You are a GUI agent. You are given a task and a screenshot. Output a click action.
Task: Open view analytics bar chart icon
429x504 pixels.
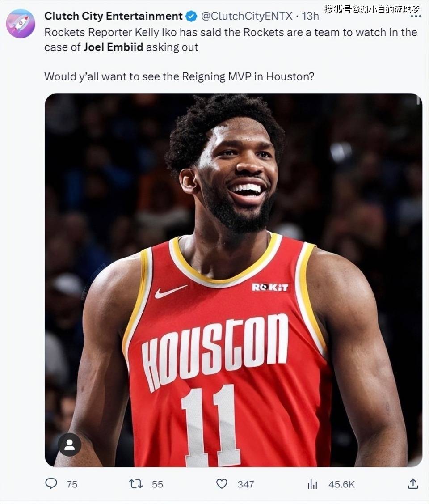point(312,484)
